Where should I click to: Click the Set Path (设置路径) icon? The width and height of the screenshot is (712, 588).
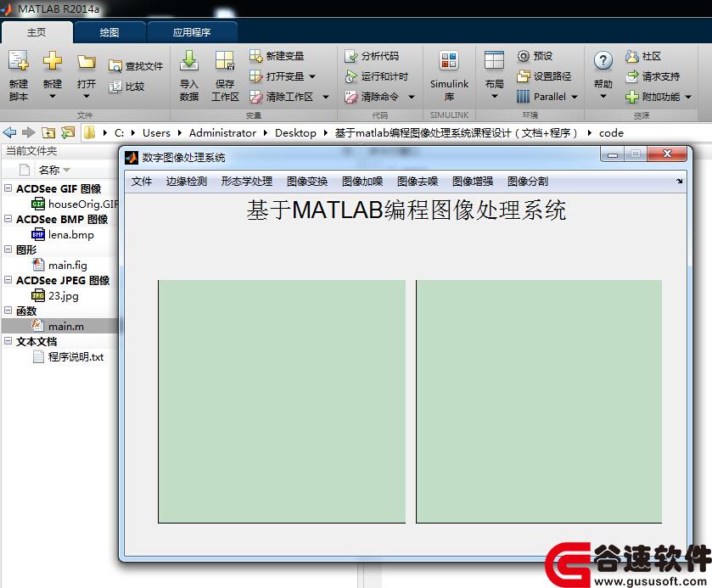click(523, 76)
